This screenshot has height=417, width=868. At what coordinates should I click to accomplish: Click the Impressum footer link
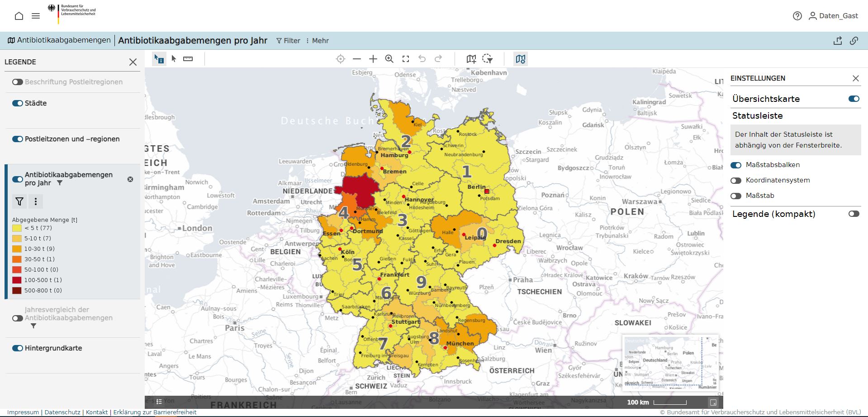(23, 412)
